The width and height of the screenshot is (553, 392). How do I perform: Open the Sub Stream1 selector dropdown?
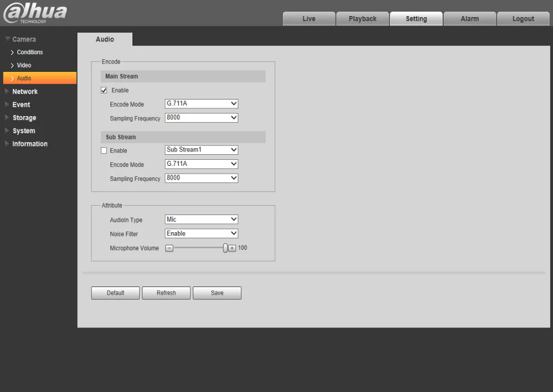coord(201,150)
